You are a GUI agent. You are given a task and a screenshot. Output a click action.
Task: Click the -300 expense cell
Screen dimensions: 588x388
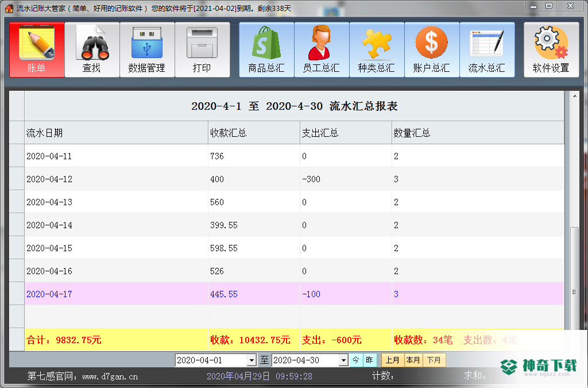point(346,179)
